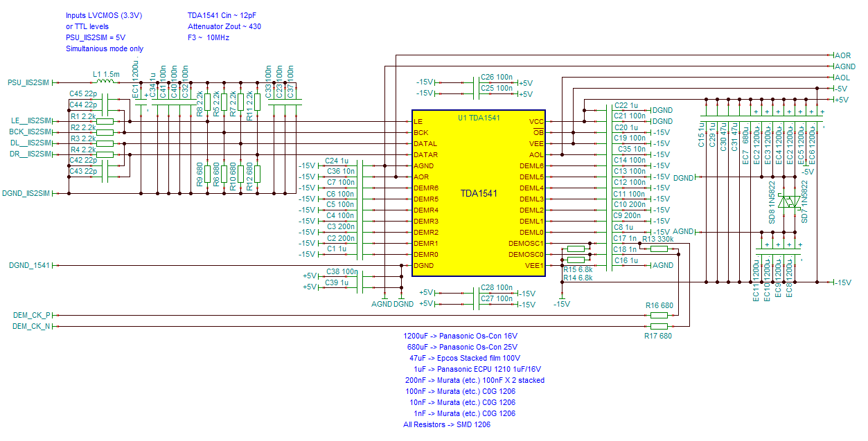Click the 'C43 22p' capacitor label
This screenshot has width=868, height=441.
[83, 171]
